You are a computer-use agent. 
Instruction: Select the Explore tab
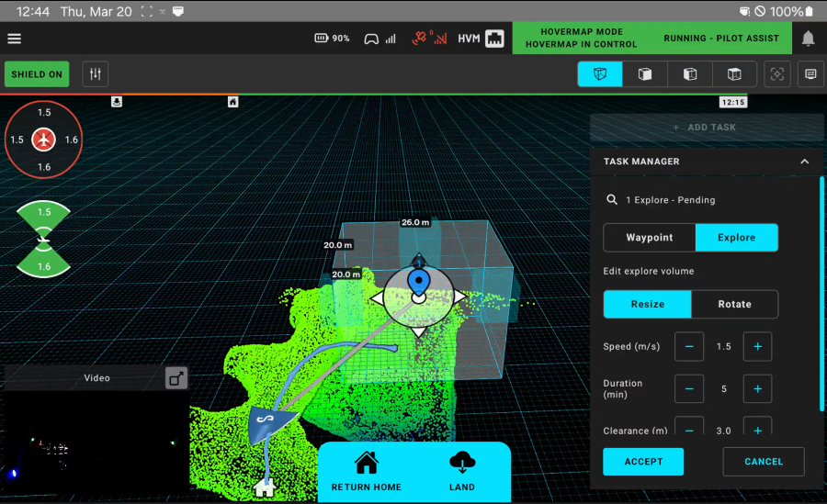[x=736, y=238]
